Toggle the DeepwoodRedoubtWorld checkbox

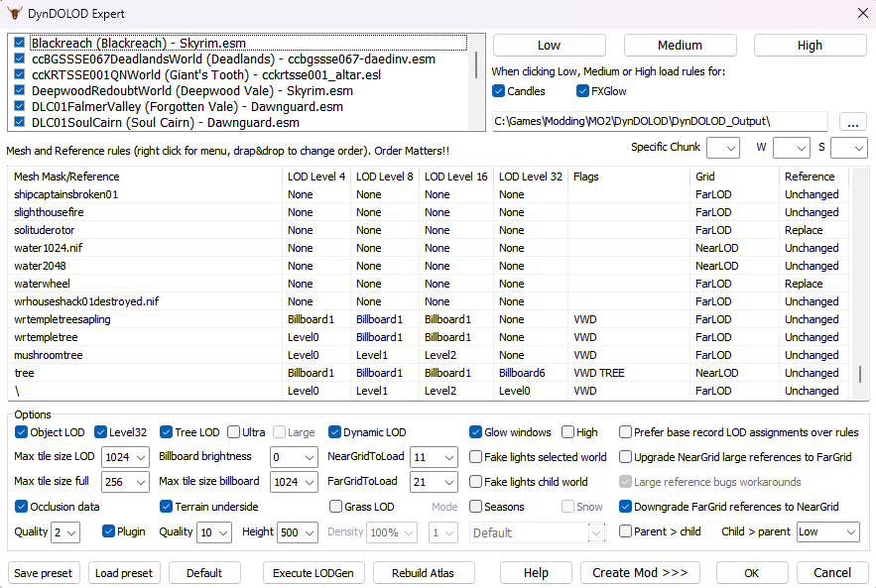pos(20,90)
